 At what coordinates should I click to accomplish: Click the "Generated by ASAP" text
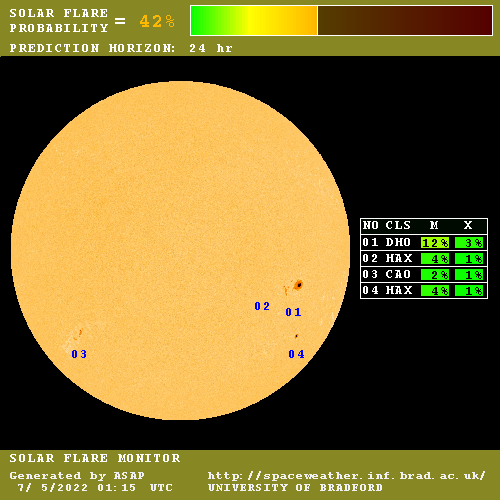pyautogui.click(x=77, y=476)
